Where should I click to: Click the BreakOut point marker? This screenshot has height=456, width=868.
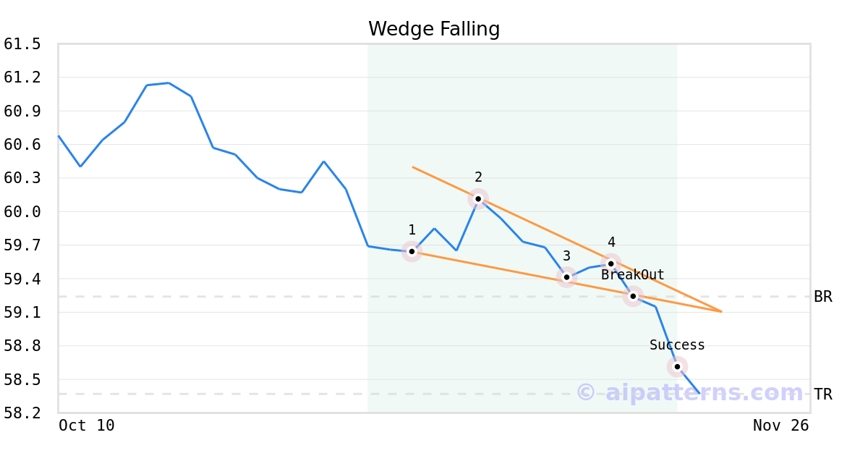tap(633, 296)
